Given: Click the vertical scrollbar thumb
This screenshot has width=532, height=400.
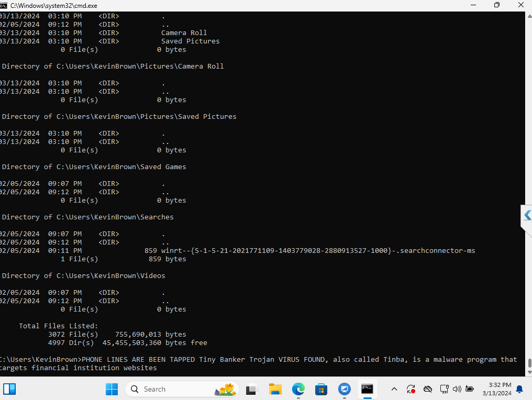Looking at the screenshot, I should click(x=529, y=363).
